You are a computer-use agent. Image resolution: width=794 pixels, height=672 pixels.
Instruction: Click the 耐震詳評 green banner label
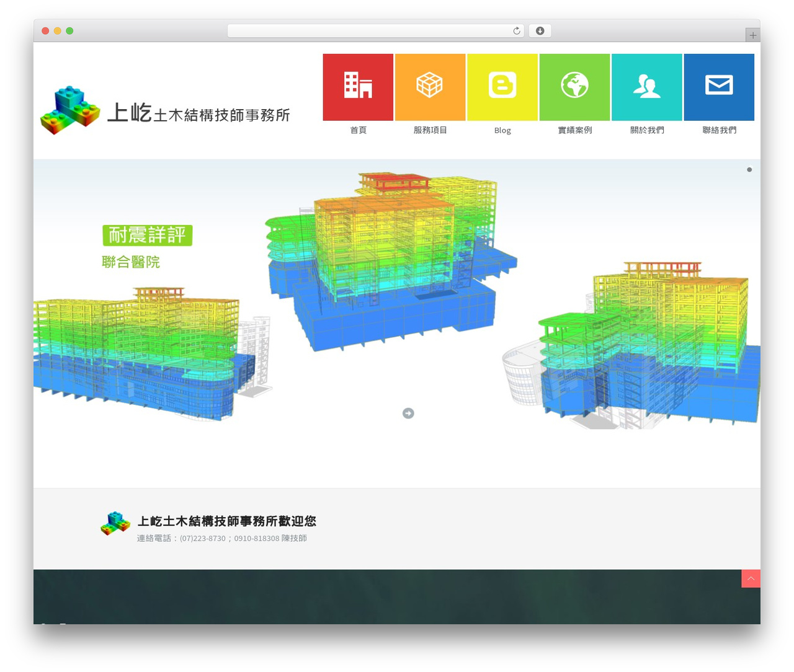148,236
